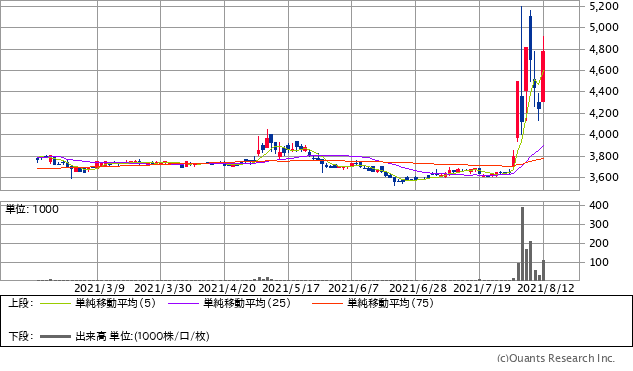Click the 4,800 price axis label
Screen dimensions: 633x371
click(x=604, y=49)
